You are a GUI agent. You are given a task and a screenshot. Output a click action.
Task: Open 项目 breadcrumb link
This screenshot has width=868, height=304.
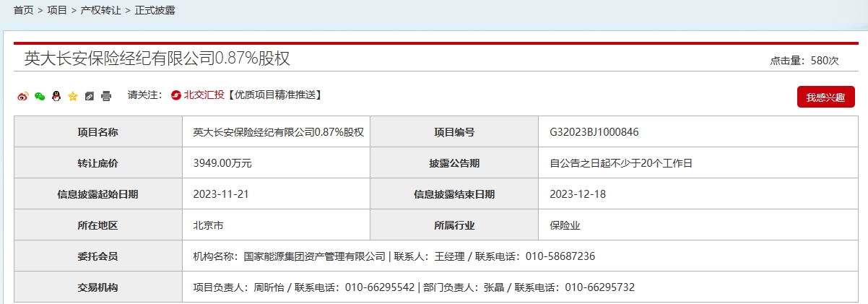(57, 10)
